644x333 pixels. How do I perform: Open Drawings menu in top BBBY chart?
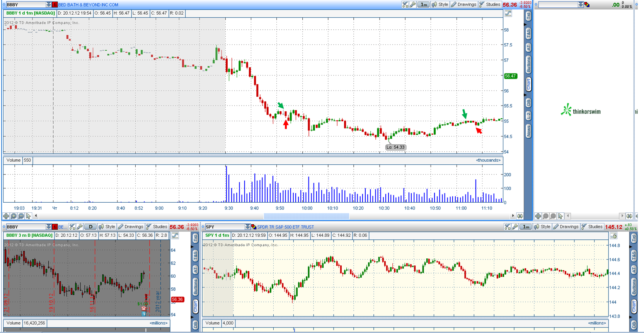pyautogui.click(x=463, y=5)
